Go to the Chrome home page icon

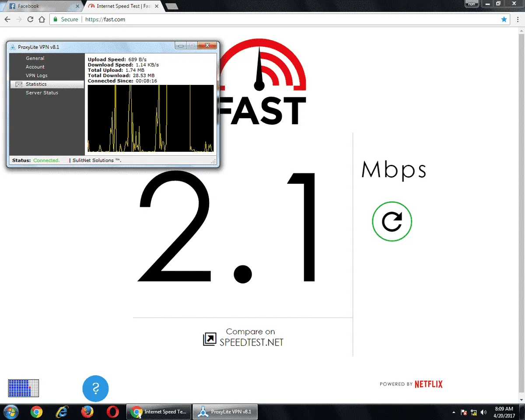[42, 19]
